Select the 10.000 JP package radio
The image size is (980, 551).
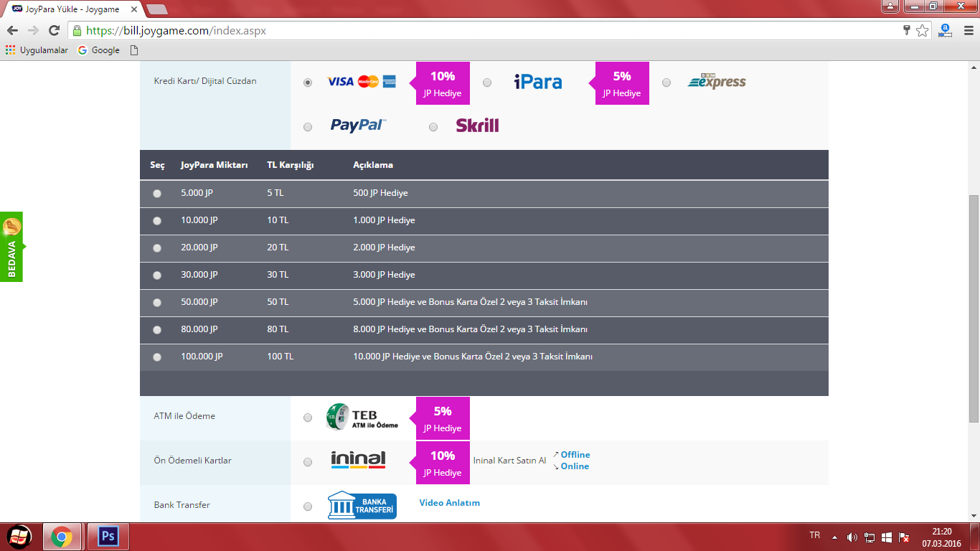pos(157,221)
